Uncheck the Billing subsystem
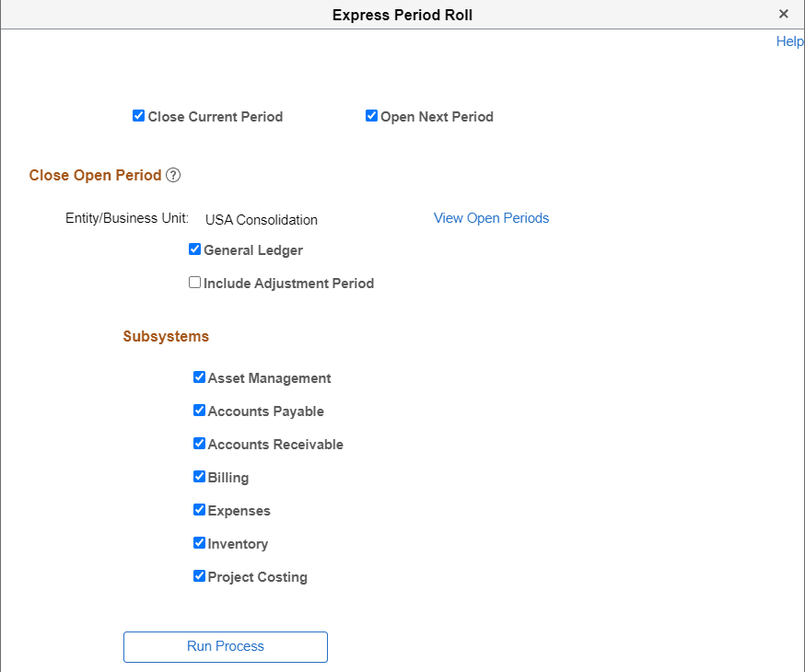The height and width of the screenshot is (672, 805). (199, 476)
